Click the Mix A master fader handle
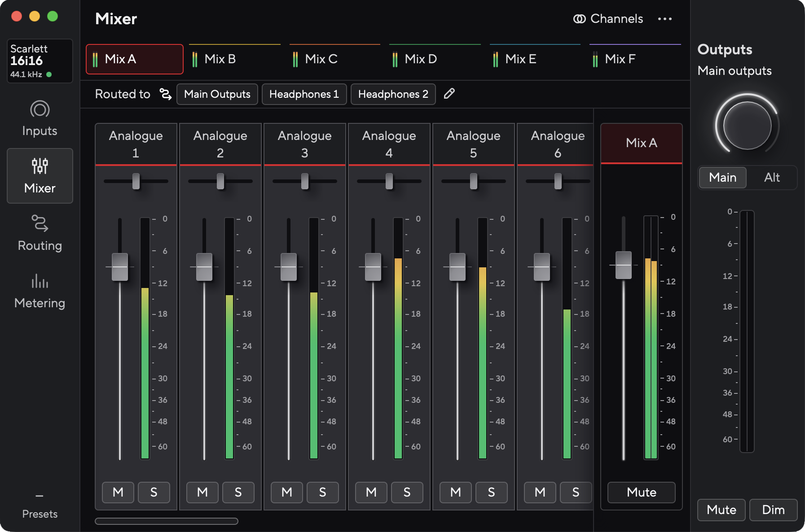This screenshot has height=532, width=805. tap(624, 265)
